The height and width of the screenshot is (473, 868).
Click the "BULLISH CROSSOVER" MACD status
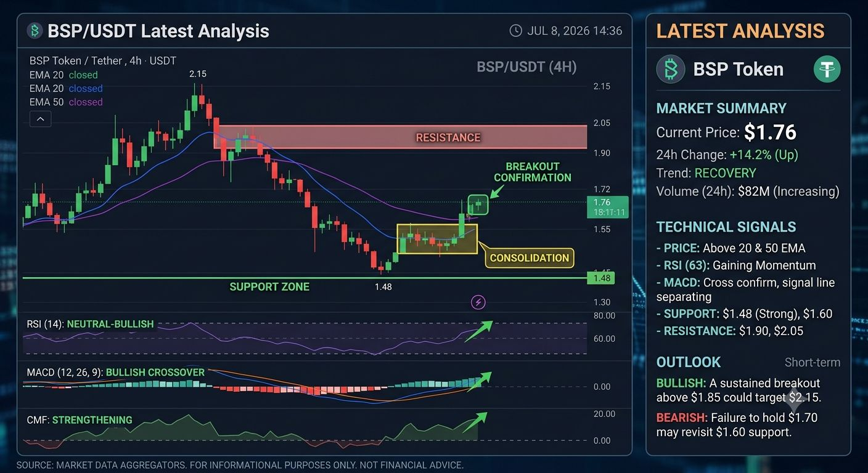[x=155, y=373]
